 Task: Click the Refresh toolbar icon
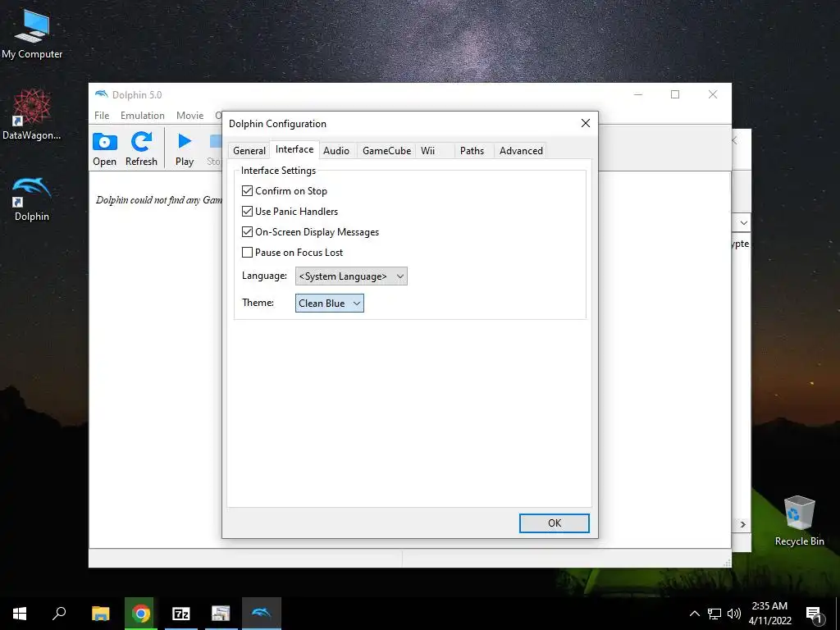pos(141,148)
